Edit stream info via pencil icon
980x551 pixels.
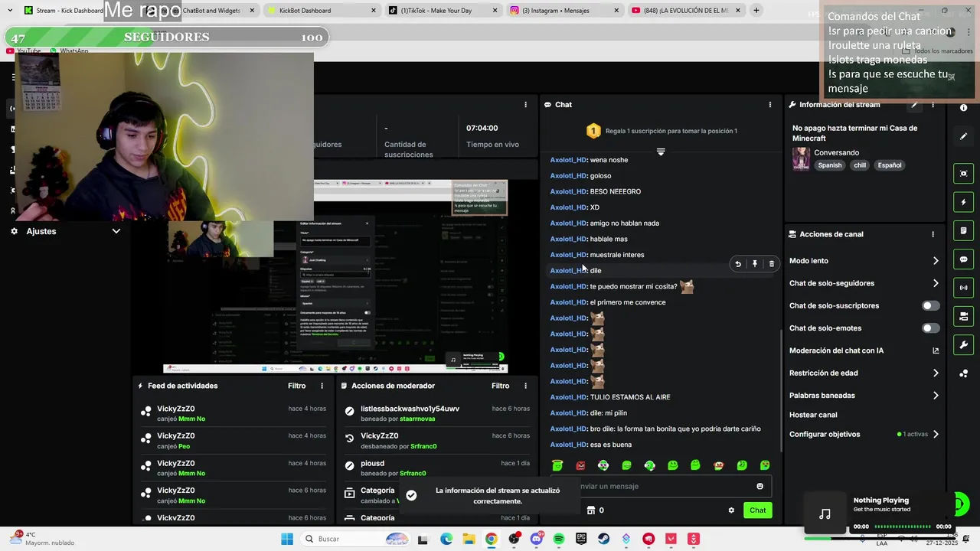[x=914, y=105]
